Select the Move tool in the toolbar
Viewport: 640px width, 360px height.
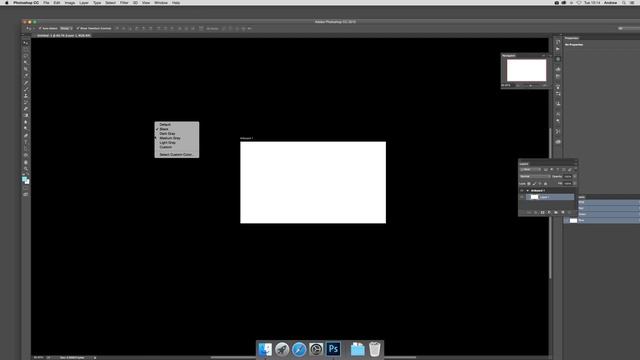[26, 43]
